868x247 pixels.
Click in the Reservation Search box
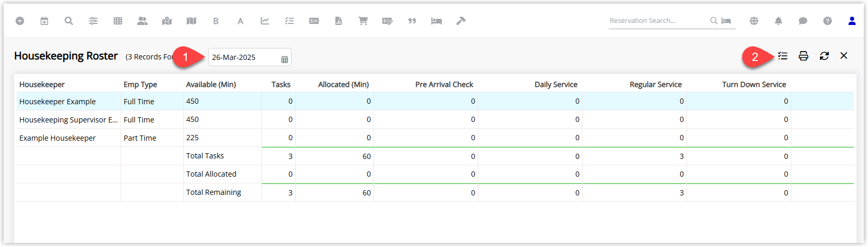tap(658, 21)
